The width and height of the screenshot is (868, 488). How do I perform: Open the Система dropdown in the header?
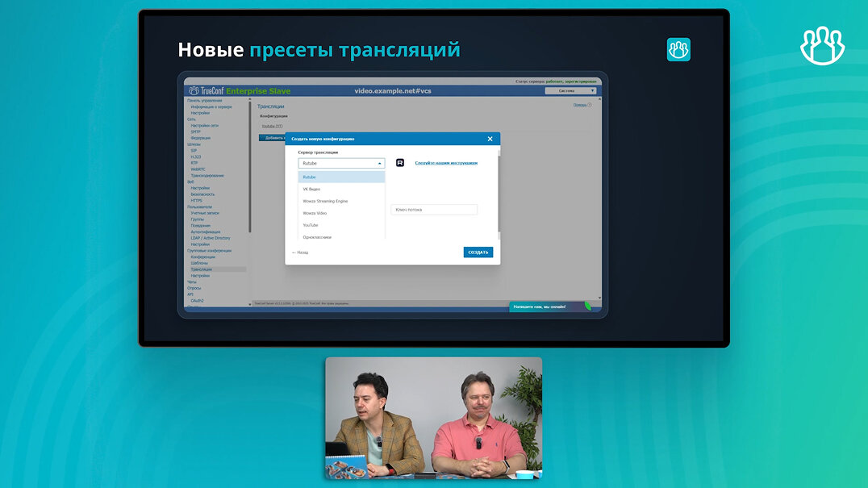(x=570, y=90)
